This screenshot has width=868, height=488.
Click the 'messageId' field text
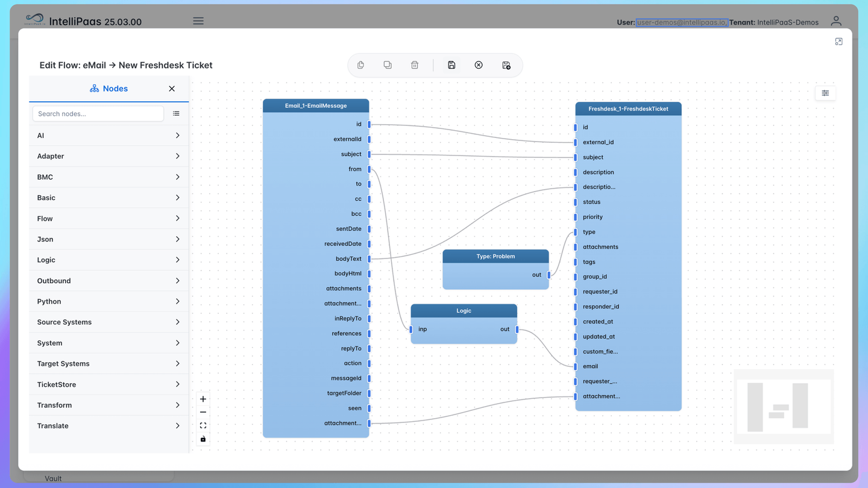346,378
